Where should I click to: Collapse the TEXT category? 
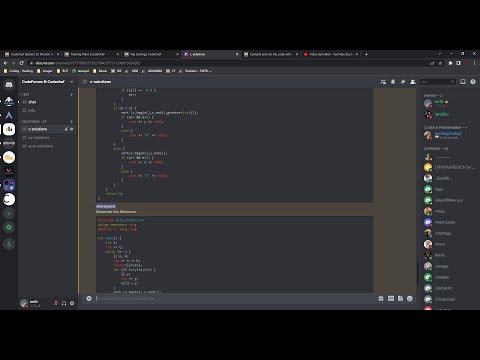pyautogui.click(x=25, y=95)
